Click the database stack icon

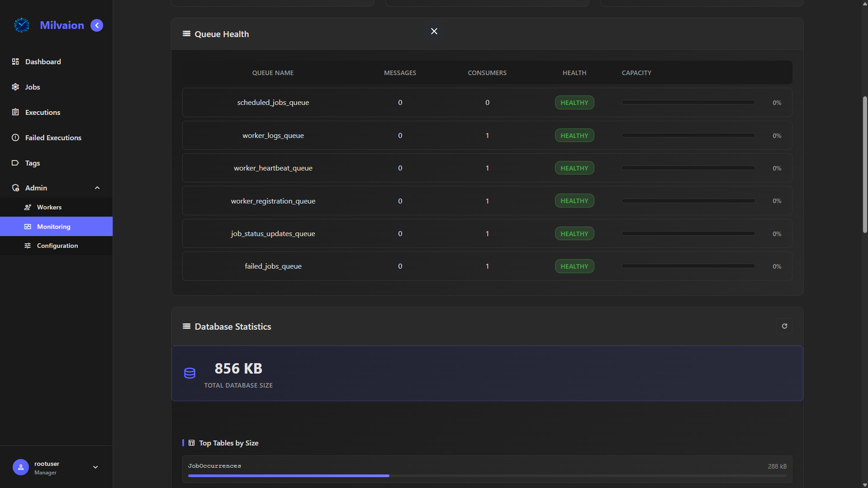(x=190, y=373)
